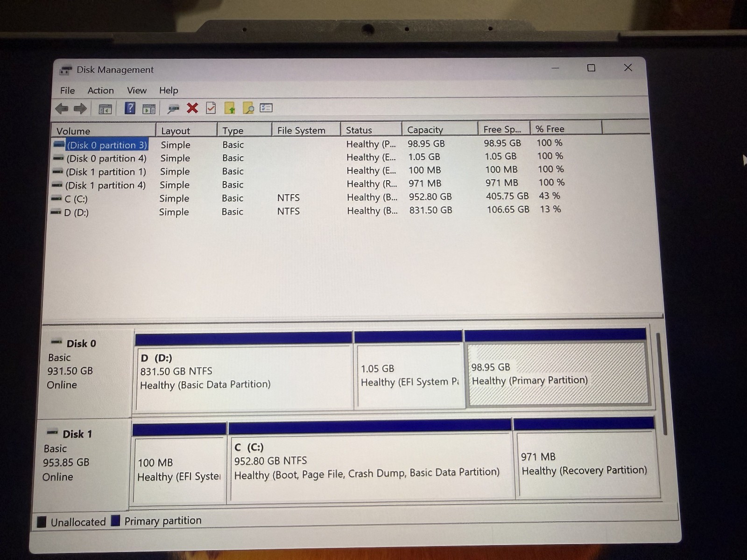Select the 100 MB EFI System partition block

click(x=179, y=463)
